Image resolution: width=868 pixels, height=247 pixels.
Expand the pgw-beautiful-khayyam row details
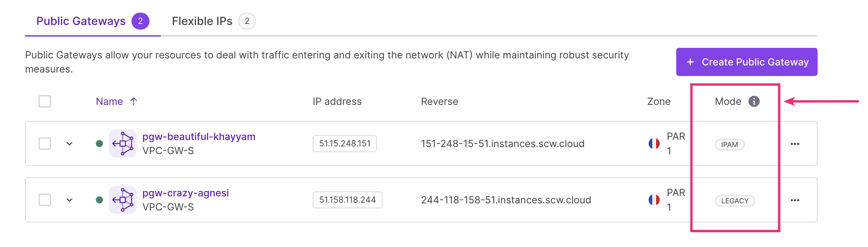coord(69,144)
